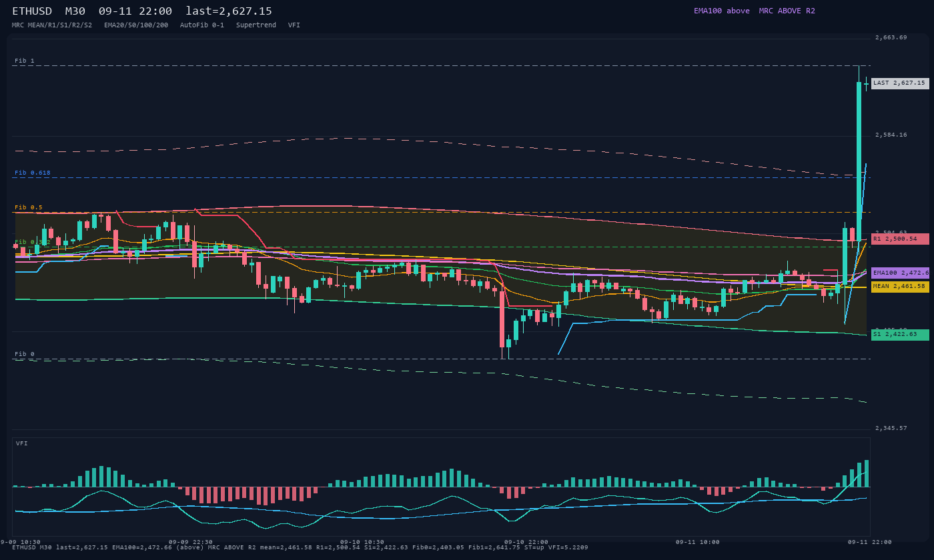Click the 2,584.16 price axis label
934x560 pixels.
pyautogui.click(x=891, y=135)
